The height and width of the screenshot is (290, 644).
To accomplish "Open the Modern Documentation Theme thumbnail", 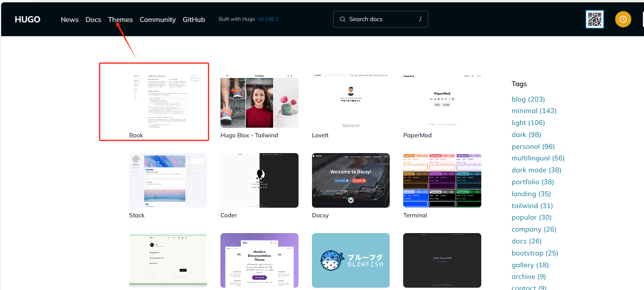I will [x=259, y=260].
